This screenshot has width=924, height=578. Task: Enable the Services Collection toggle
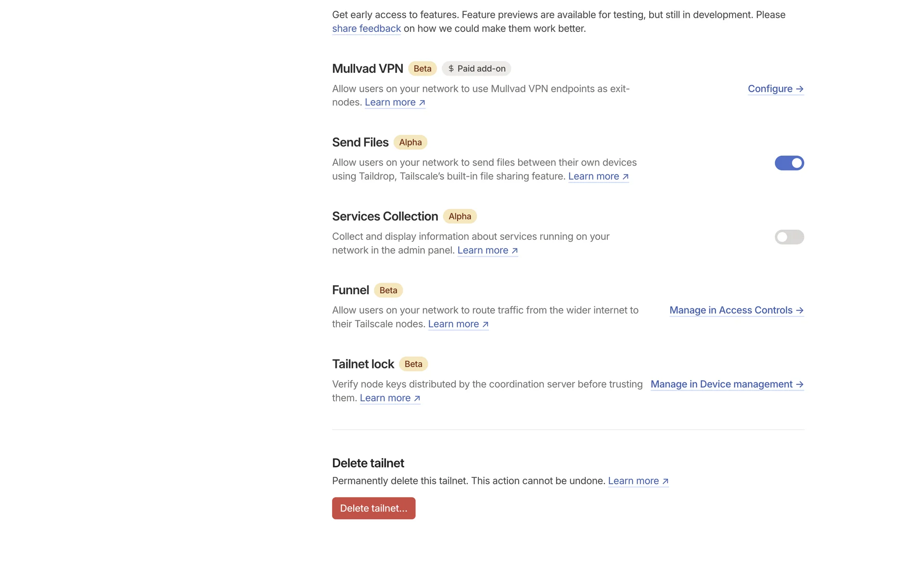pos(789,237)
